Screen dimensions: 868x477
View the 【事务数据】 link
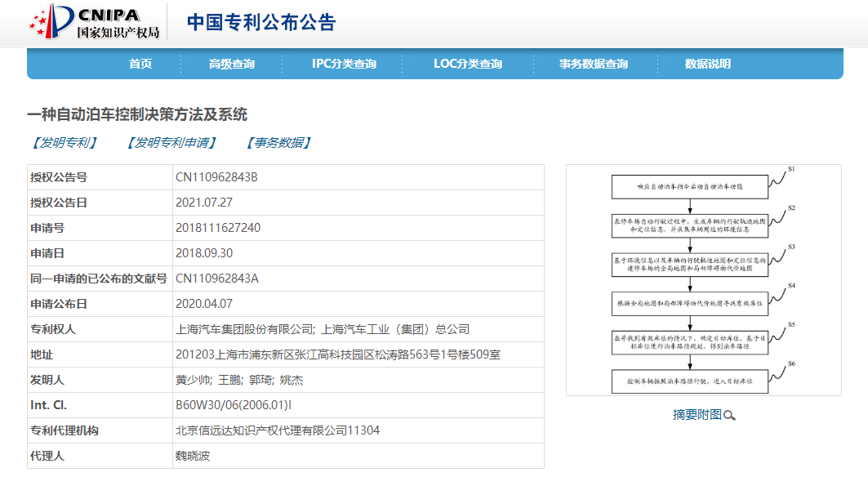[278, 143]
